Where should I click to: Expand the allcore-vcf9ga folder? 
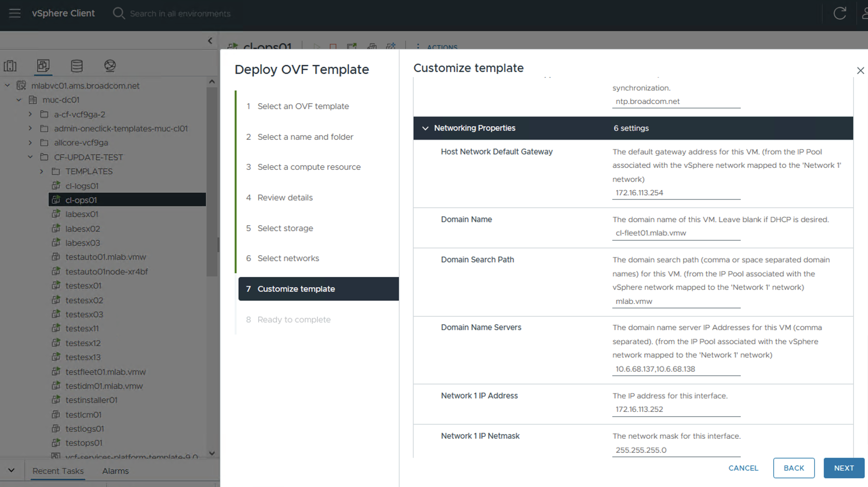tap(30, 143)
